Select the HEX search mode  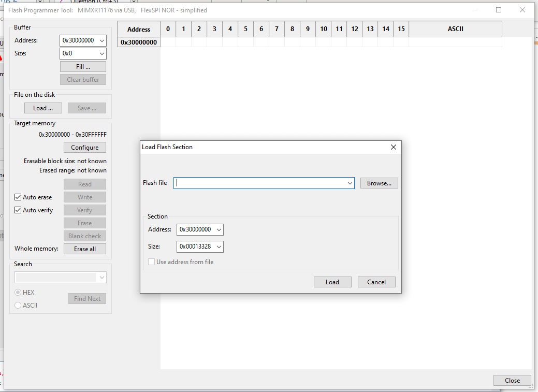click(18, 292)
